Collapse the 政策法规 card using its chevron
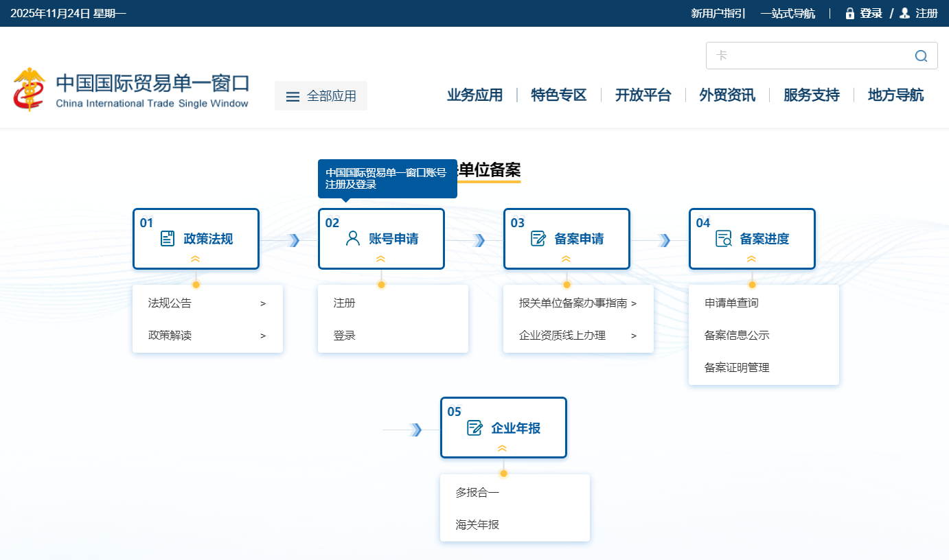Screen dimensions: 949x560 click(196, 259)
